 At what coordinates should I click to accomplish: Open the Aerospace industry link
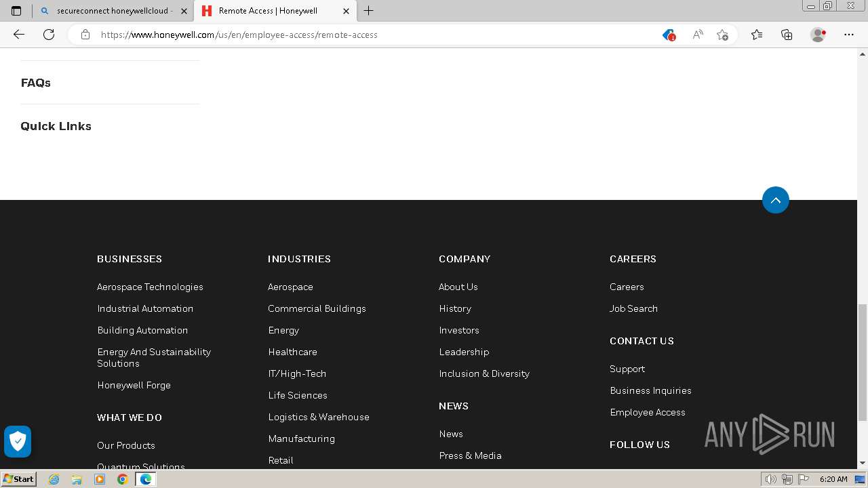click(290, 287)
